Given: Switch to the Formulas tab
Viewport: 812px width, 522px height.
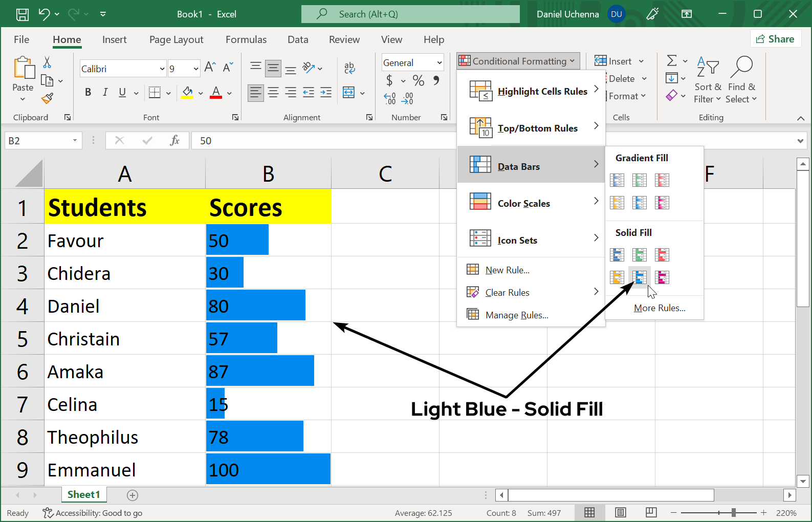Looking at the screenshot, I should [246, 39].
